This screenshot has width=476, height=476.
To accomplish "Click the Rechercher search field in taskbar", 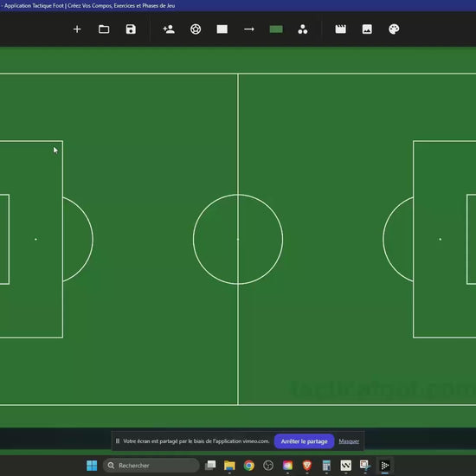I will click(x=151, y=466).
